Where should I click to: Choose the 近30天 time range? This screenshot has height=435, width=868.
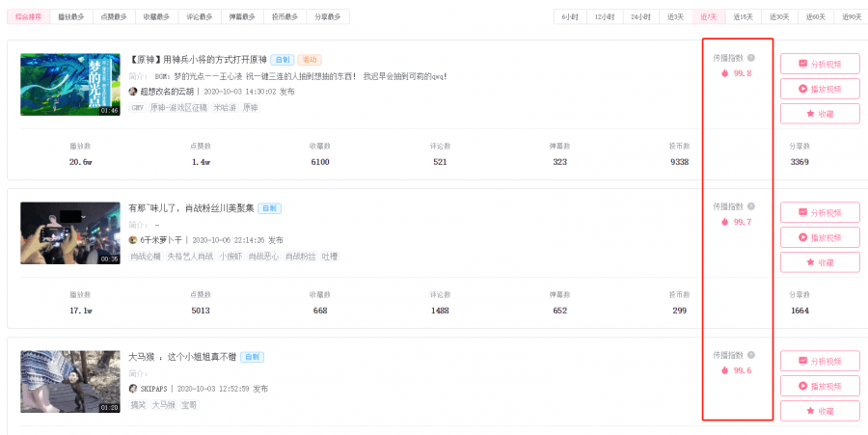tap(779, 16)
